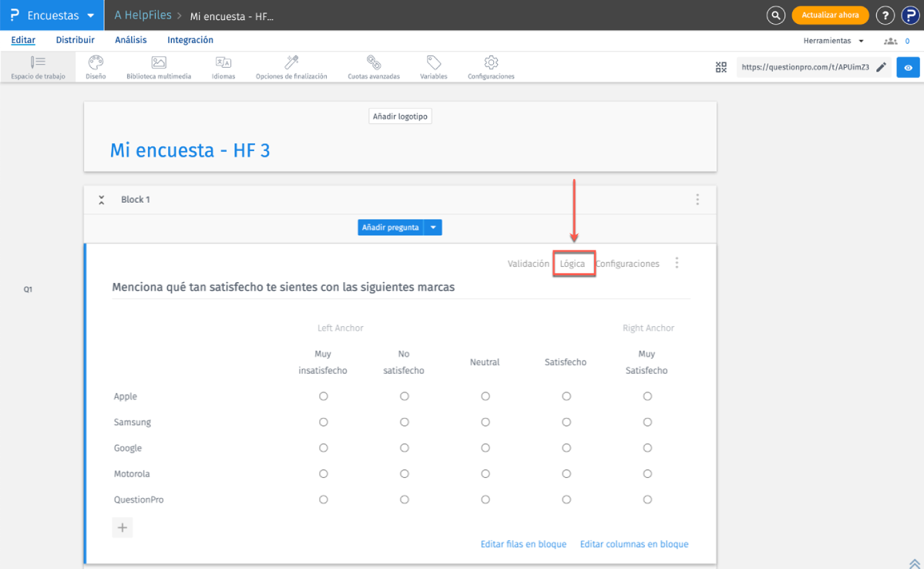
Task: Open A HelpFiles breadcrumb link
Action: click(143, 15)
